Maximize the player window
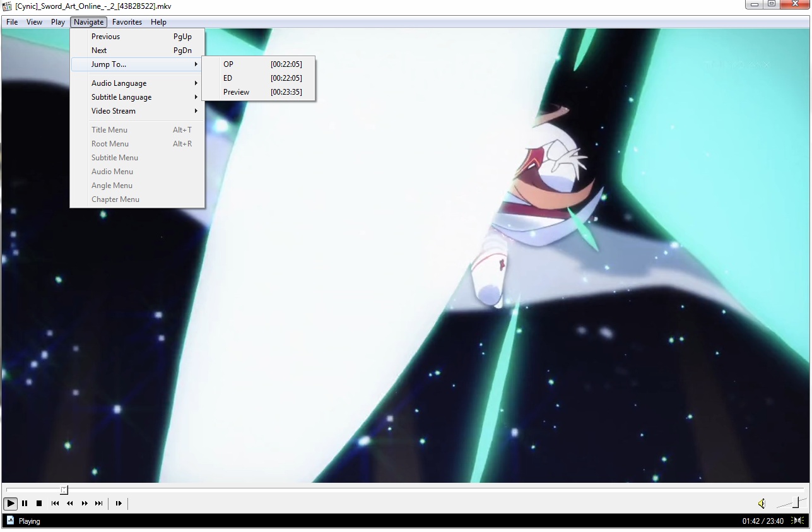 pyautogui.click(x=772, y=4)
